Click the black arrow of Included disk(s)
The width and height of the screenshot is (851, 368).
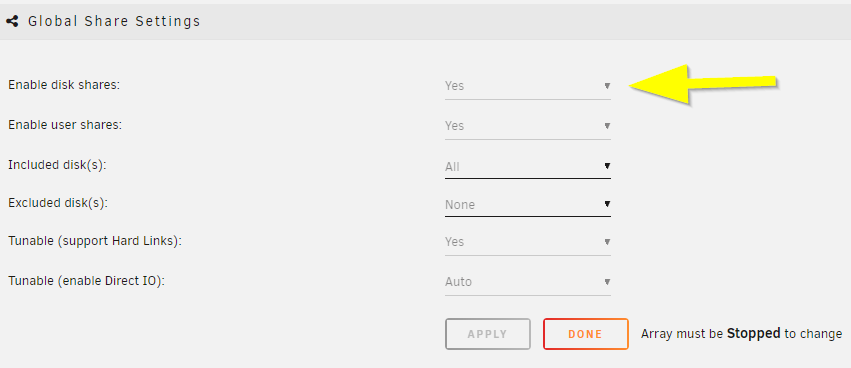click(607, 166)
